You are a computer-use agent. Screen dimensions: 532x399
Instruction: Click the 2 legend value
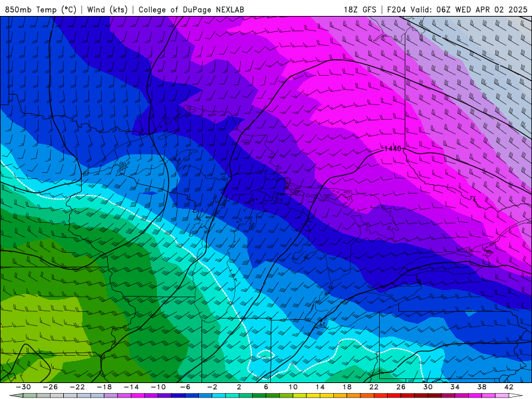pos(239,387)
